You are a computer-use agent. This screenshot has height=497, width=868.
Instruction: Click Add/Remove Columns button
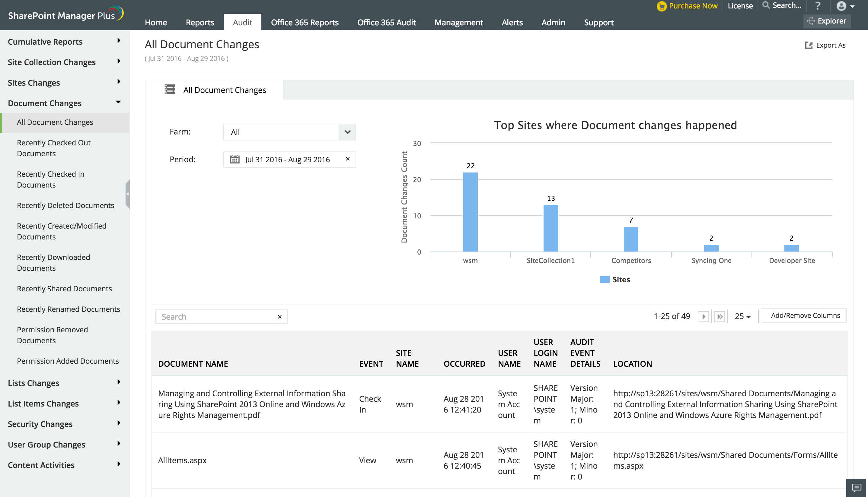pyautogui.click(x=805, y=316)
